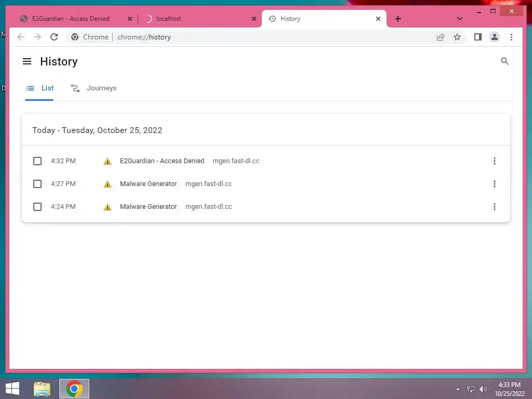This screenshot has height=399, width=532.
Task: Click the Chrome taskbar icon
Action: point(74,389)
